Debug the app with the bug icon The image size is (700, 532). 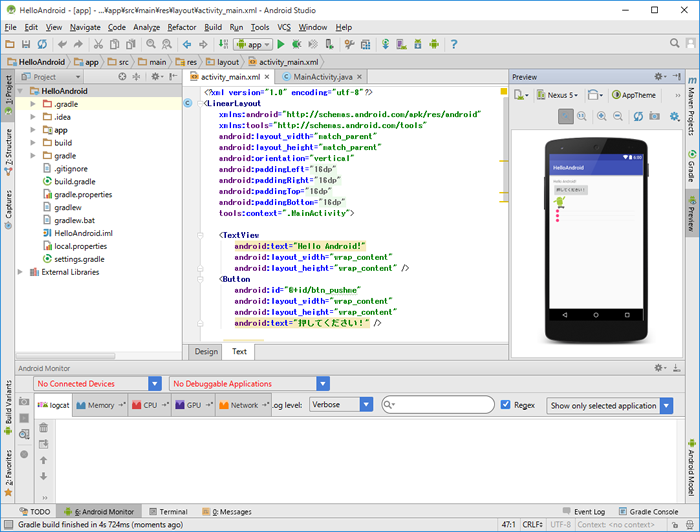tap(296, 44)
